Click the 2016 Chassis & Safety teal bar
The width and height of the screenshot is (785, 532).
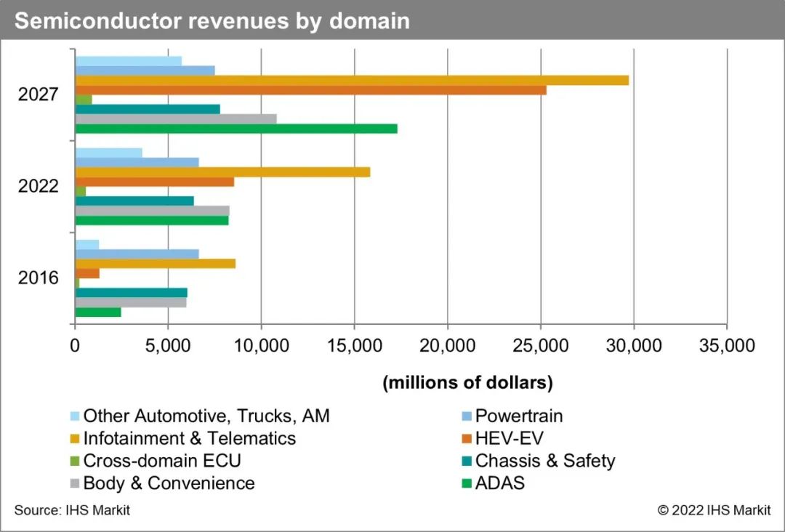tap(131, 293)
